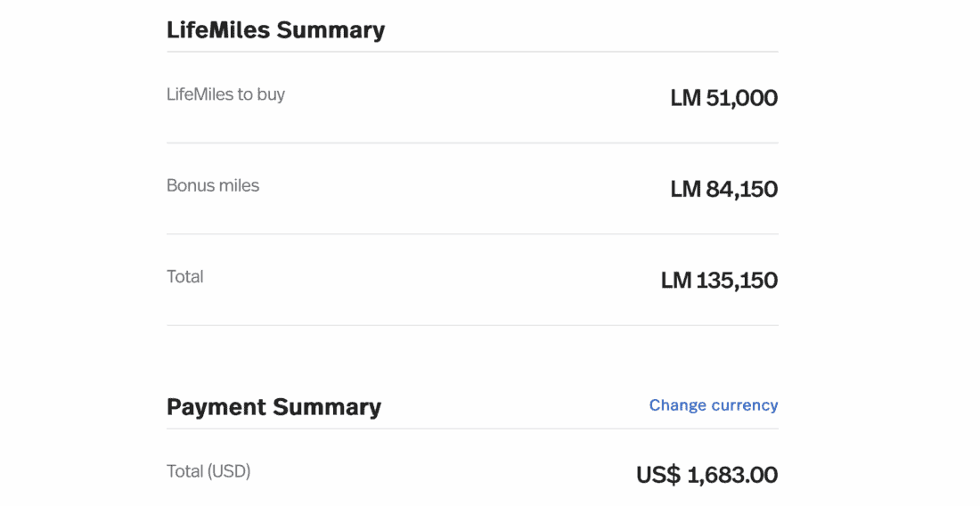The width and height of the screenshot is (980, 506).
Task: Click the divider below Bonus miles row
Action: [472, 234]
